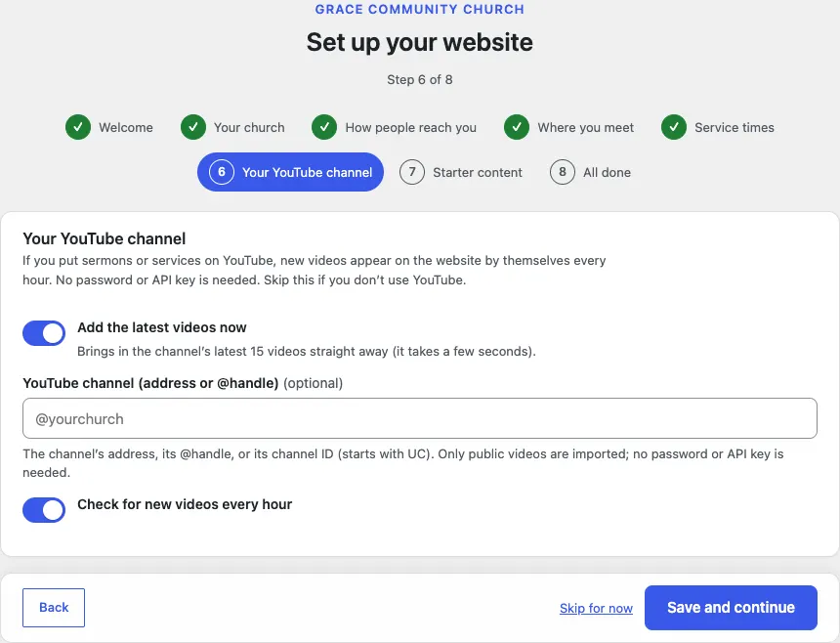The height and width of the screenshot is (643, 840).
Task: Click the How people reach you checkmark icon
Action: click(324, 127)
